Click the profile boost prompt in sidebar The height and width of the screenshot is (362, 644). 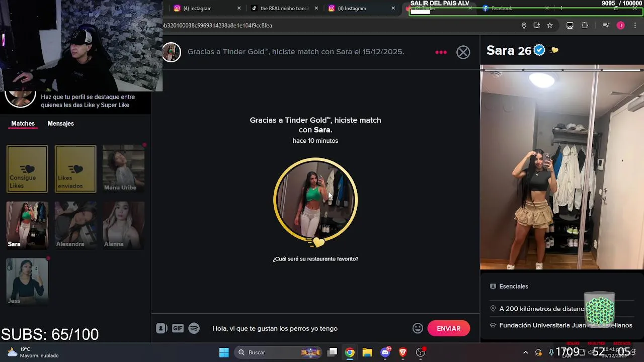click(75, 101)
